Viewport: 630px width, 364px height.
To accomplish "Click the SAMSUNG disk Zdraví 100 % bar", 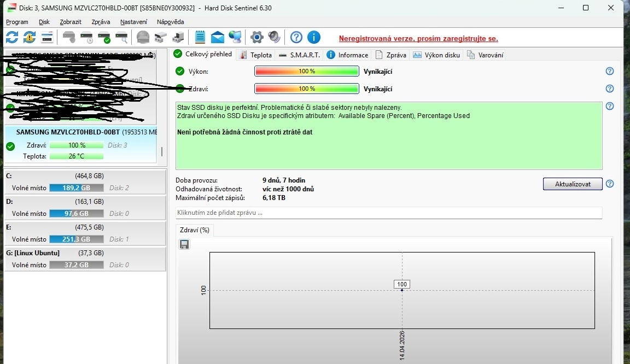I will [77, 145].
